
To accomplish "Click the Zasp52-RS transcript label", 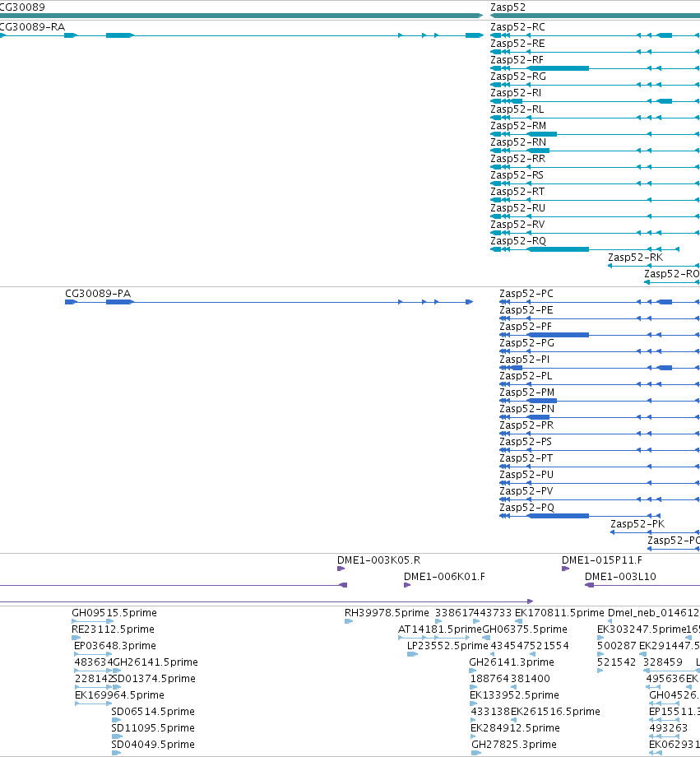I will (x=517, y=174).
